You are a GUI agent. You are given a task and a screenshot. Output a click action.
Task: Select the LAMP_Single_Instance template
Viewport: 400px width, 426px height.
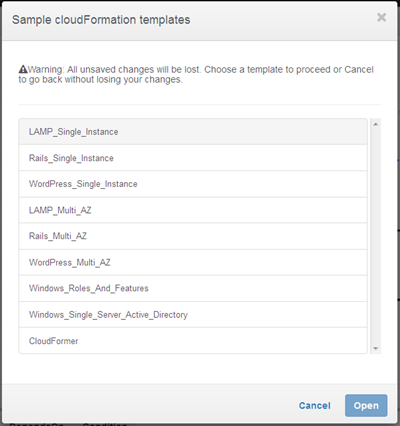tap(193, 132)
